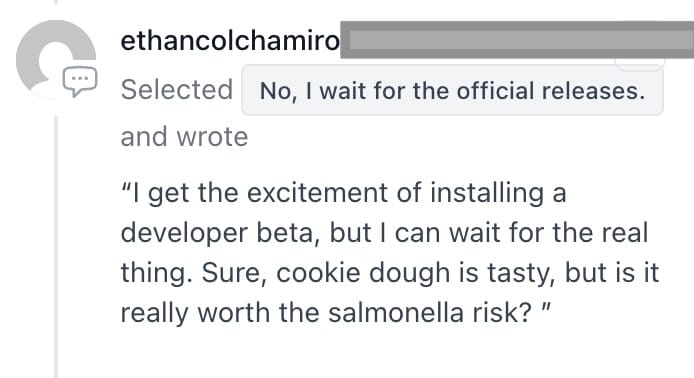Open the speech bubble comment icon

(80, 81)
